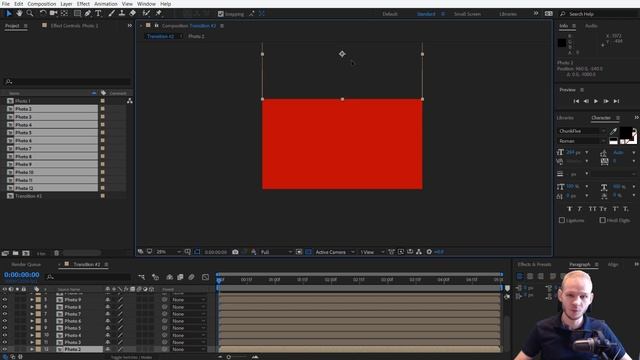Hide the Photo 9 layer with its eye

pyautogui.click(x=5, y=300)
